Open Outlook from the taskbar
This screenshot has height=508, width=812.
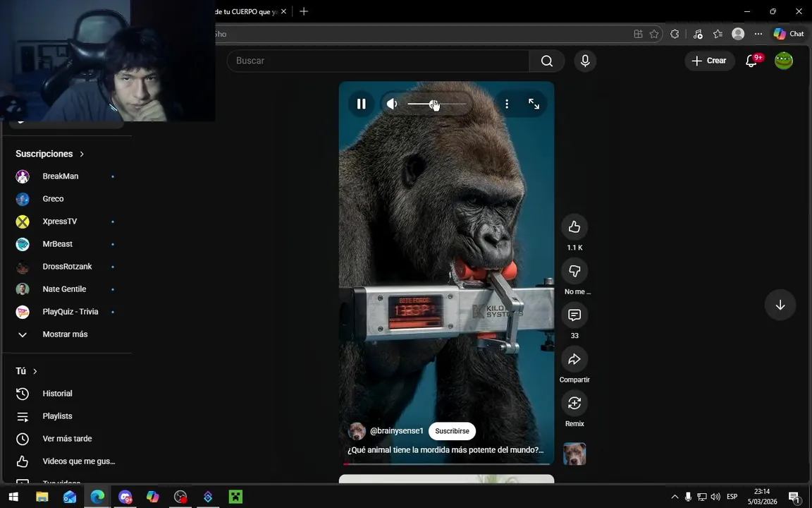[69, 497]
